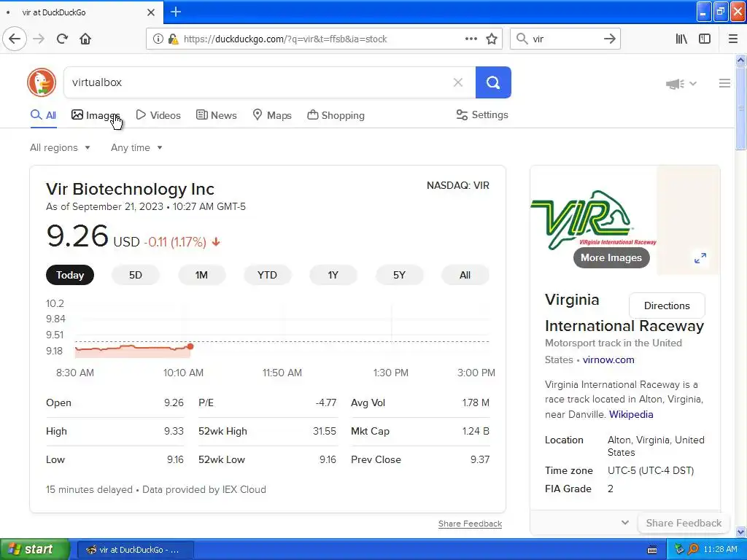Screen dimensions: 747x560
Task: Select the 5D chart range
Action: (135, 275)
